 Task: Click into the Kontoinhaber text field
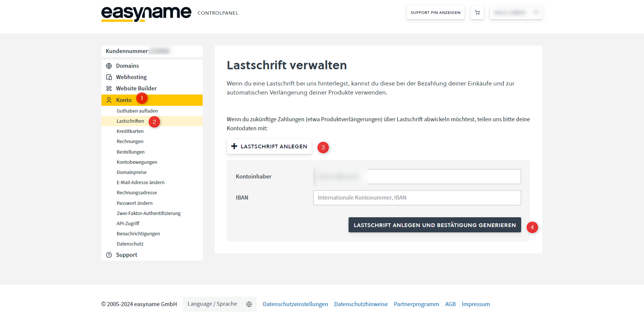click(443, 177)
